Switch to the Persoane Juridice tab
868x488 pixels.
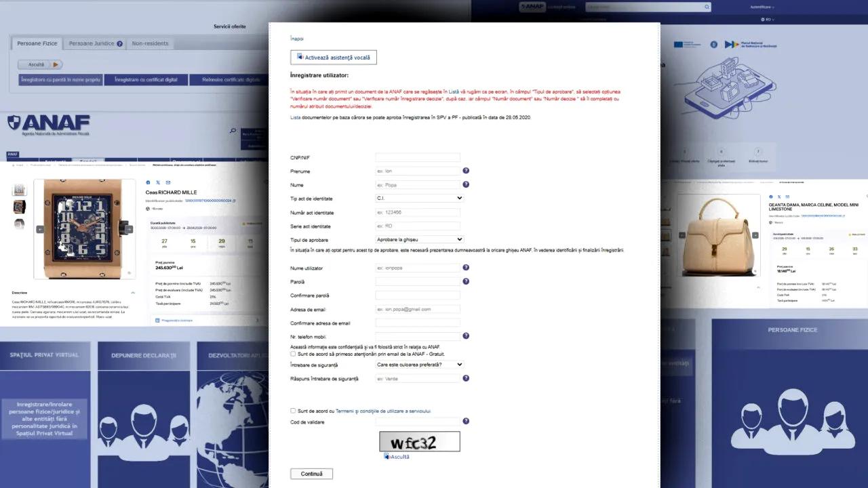coord(96,43)
